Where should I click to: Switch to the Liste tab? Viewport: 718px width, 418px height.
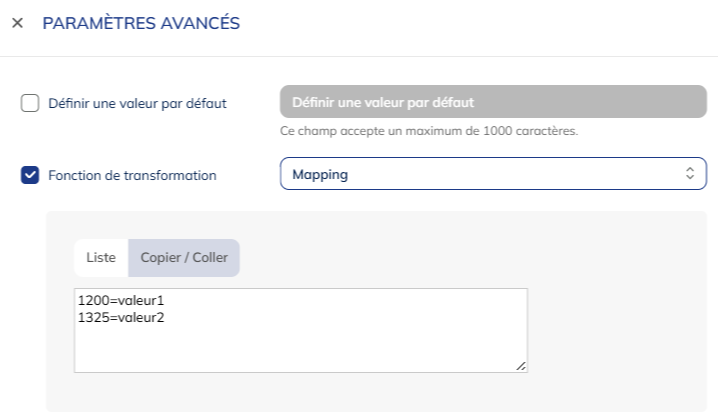coord(101,257)
